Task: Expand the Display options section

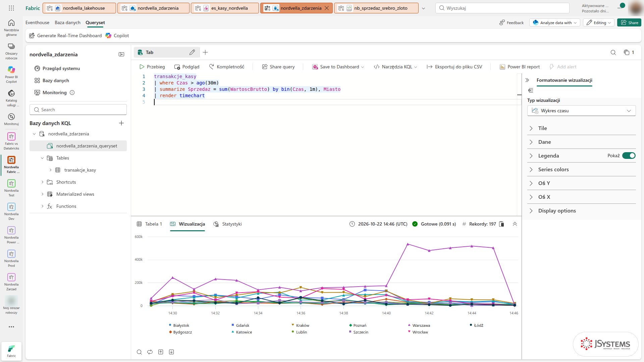Action: [x=581, y=210]
